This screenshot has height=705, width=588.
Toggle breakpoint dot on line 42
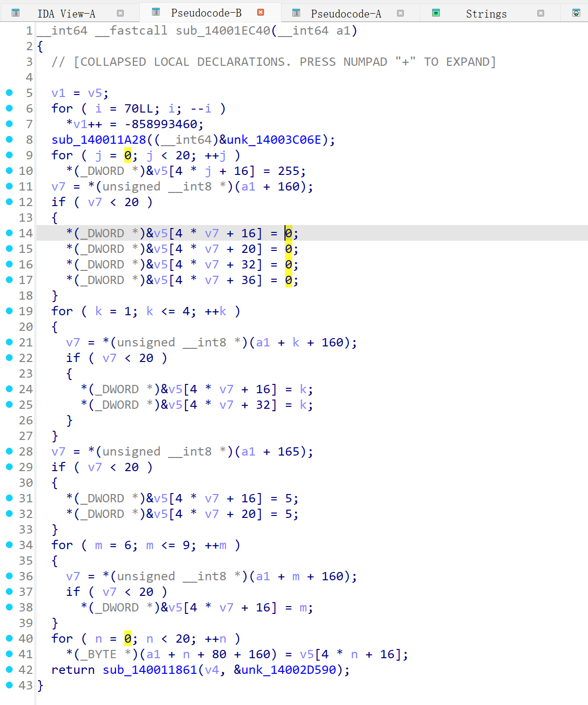coord(9,670)
